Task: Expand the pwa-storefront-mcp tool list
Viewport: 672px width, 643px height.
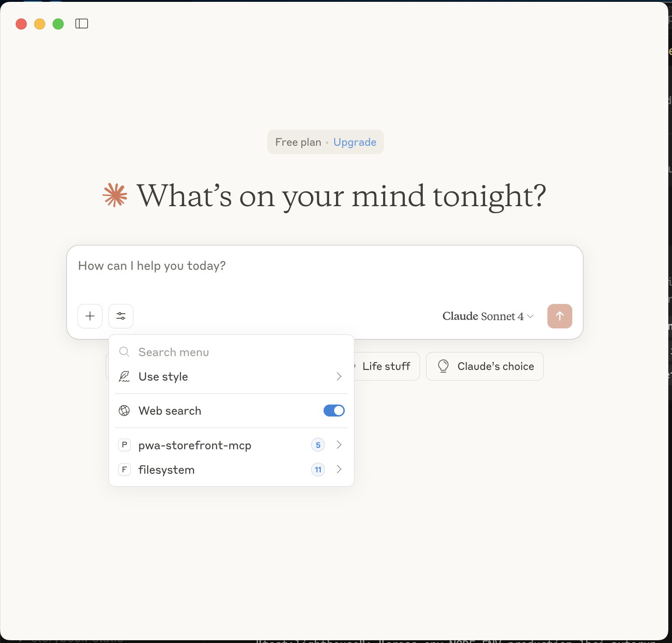Action: pos(339,445)
